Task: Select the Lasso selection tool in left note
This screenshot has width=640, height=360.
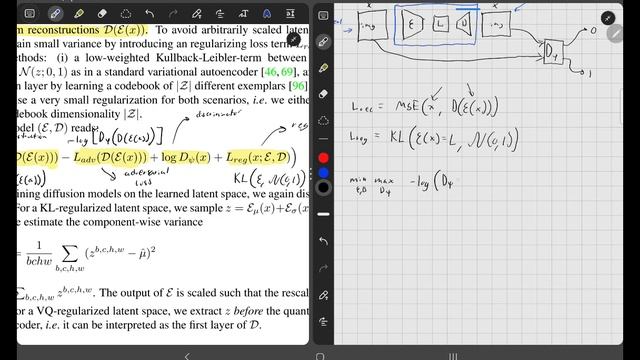Action: (126, 13)
